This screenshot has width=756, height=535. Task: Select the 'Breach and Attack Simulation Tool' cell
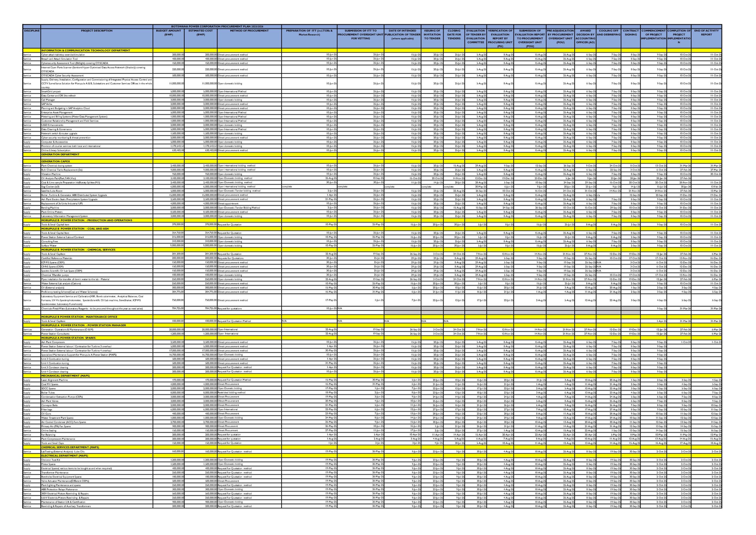pyautogui.click(x=97, y=59)
